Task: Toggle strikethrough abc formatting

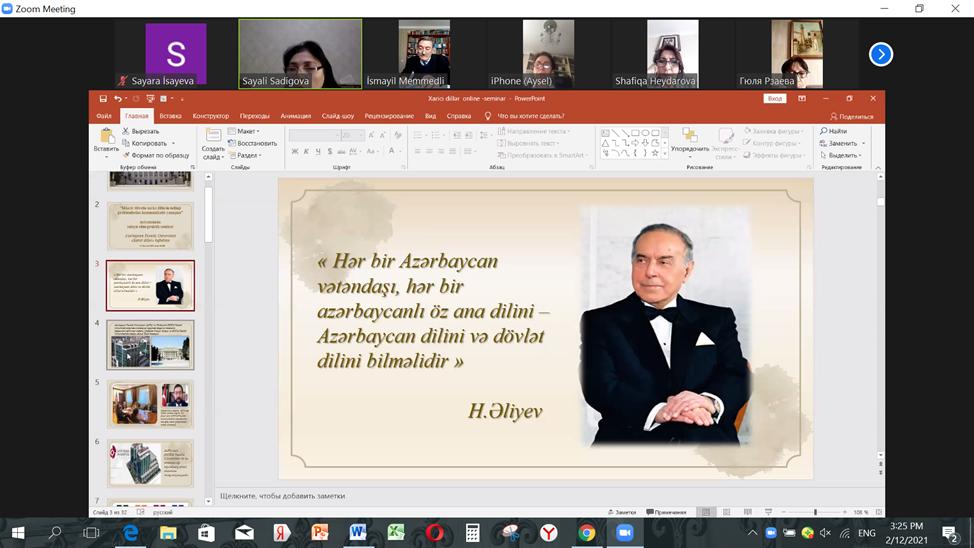Action: click(x=341, y=152)
